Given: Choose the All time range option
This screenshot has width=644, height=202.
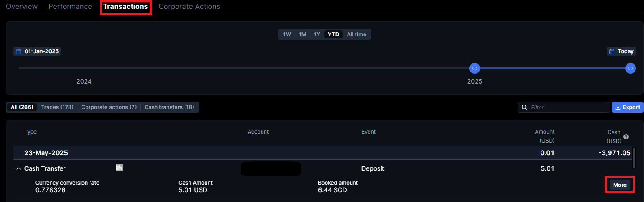Looking at the screenshot, I should pyautogui.click(x=356, y=34).
